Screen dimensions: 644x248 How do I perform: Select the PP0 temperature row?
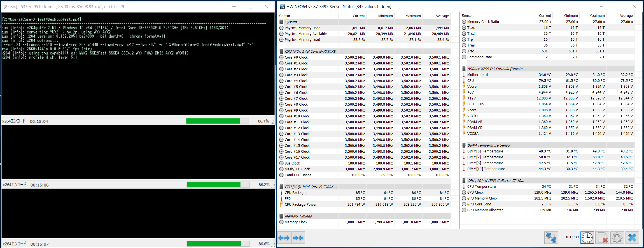(364, 198)
